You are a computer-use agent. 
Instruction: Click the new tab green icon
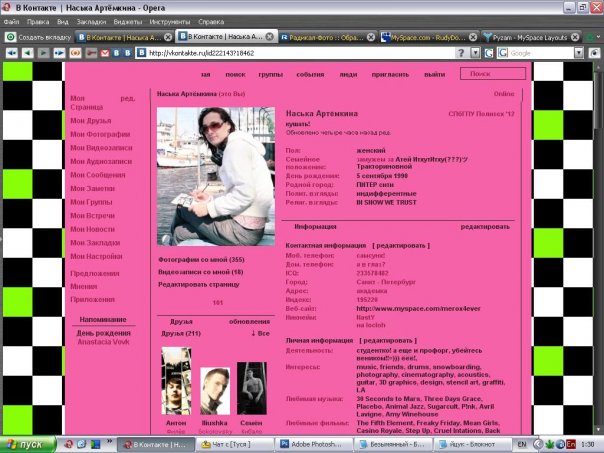pos(11,37)
